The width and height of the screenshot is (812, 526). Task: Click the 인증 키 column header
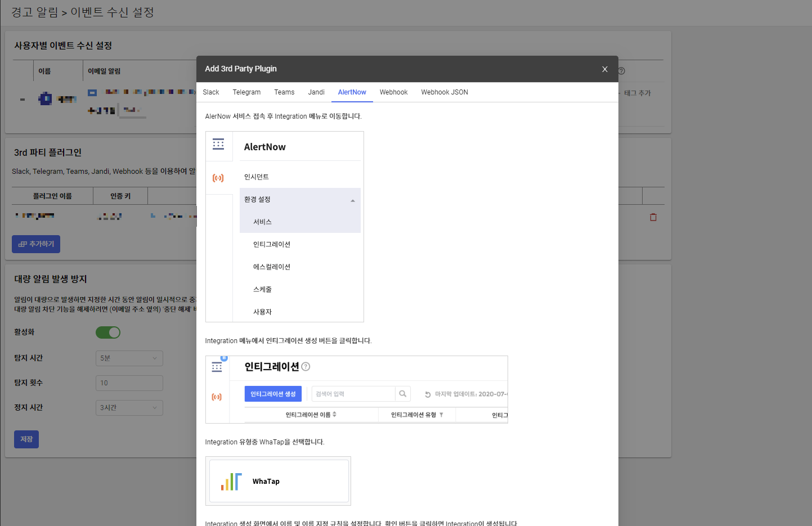tap(120, 196)
